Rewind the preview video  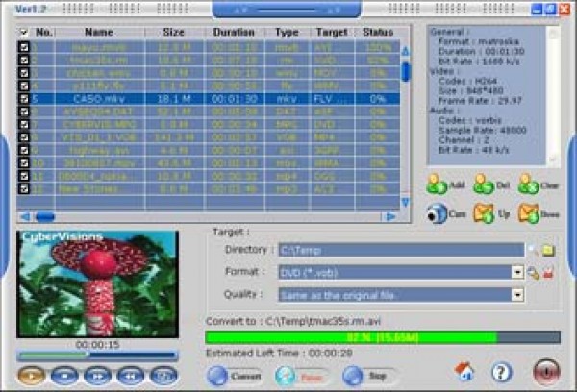131,376
